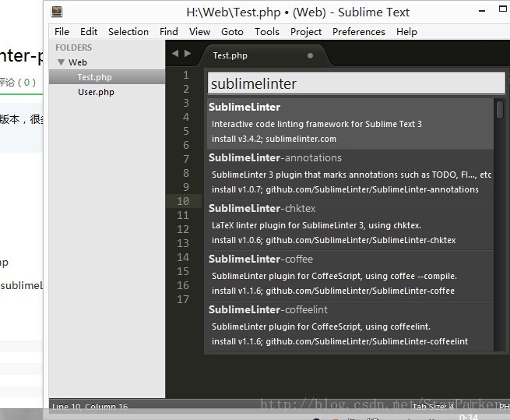The width and height of the screenshot is (510, 420).
Task: Open the View menu
Action: [x=199, y=32]
